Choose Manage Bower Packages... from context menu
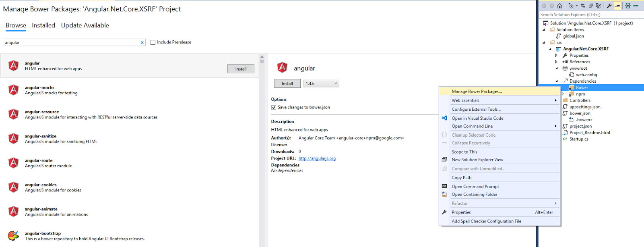644x247 pixels. coord(500,91)
